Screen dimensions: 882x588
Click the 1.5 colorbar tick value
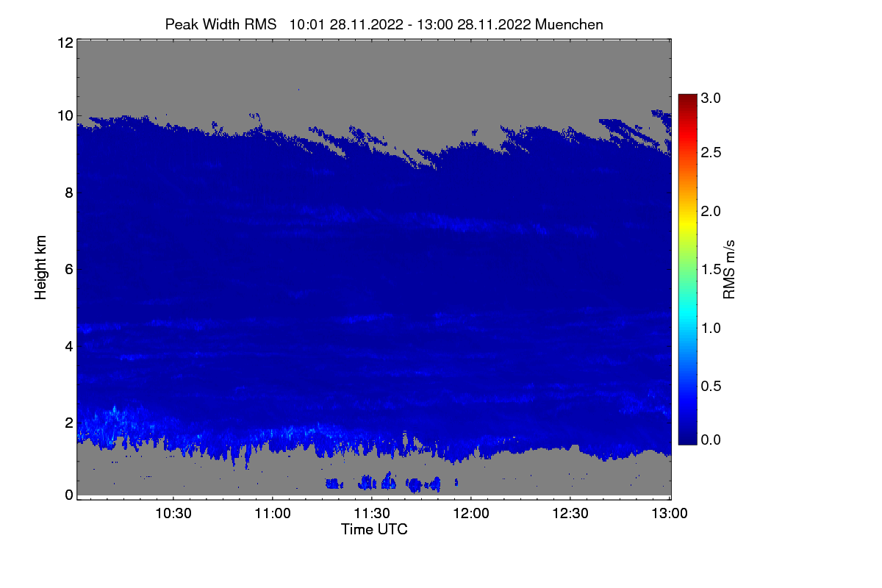pyautogui.click(x=712, y=270)
